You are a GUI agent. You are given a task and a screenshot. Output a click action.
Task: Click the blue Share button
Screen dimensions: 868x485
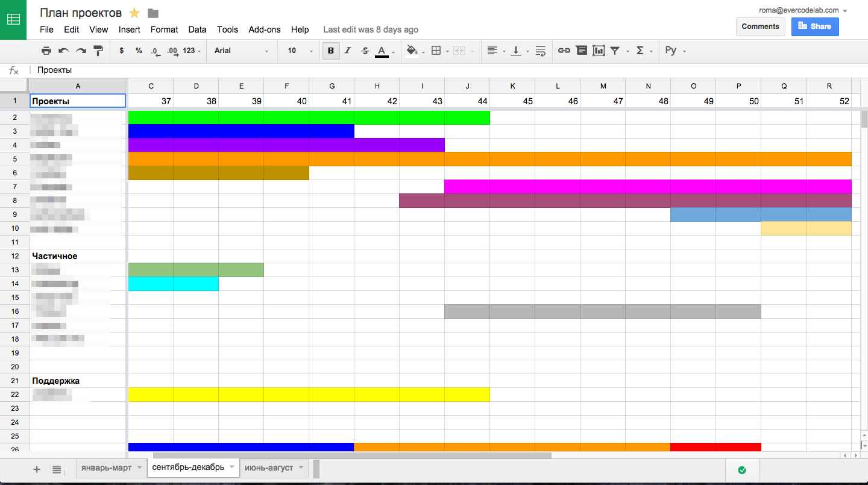(814, 27)
